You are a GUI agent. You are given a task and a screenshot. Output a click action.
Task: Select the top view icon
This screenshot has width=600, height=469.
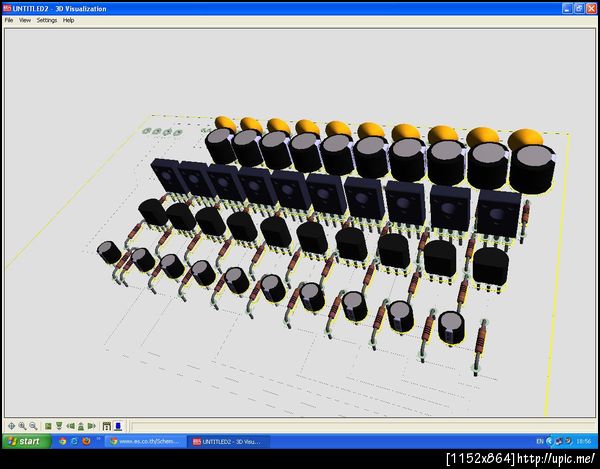coord(48,426)
